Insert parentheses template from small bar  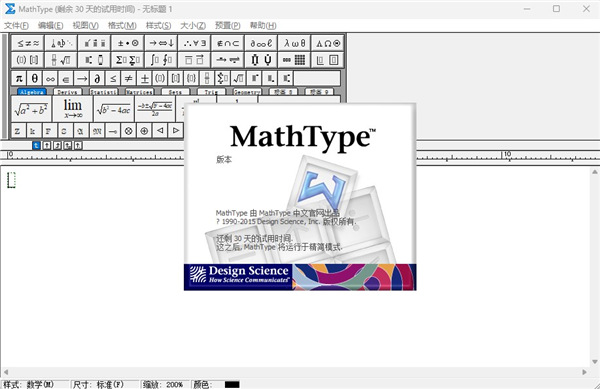tap(160, 78)
